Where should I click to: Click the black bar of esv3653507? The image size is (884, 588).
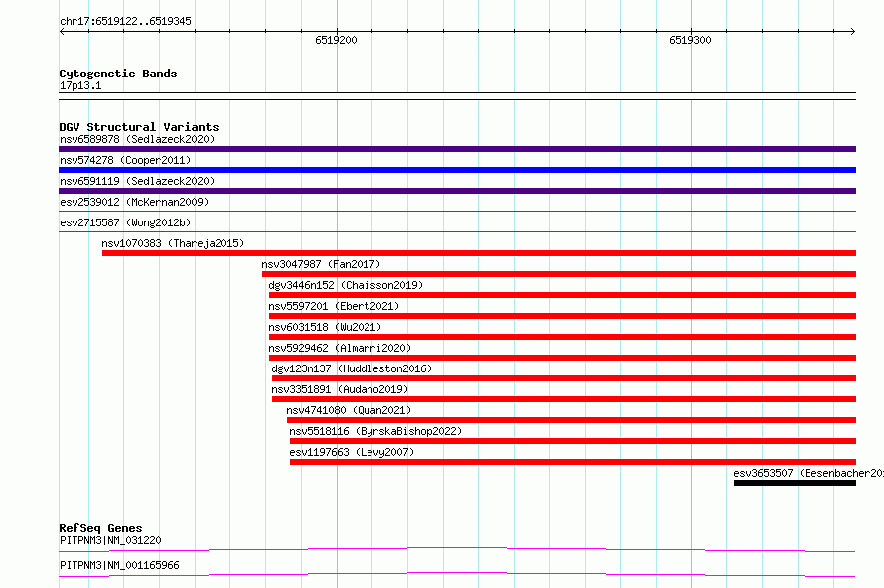click(x=795, y=483)
